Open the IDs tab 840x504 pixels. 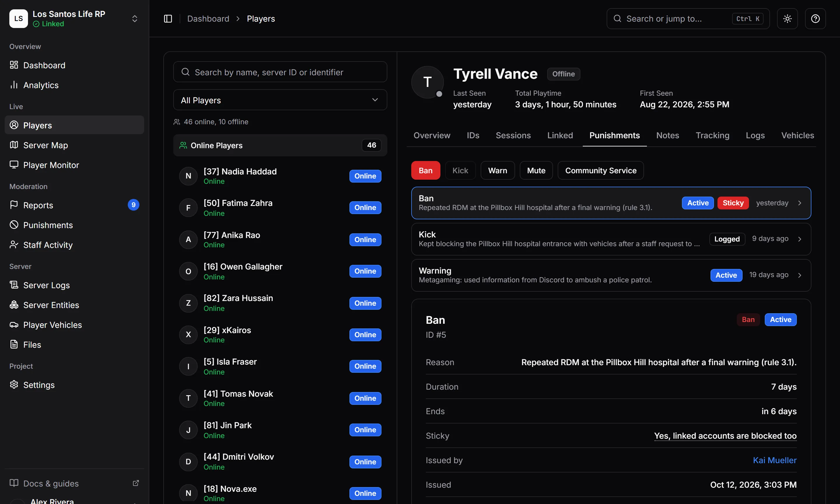point(473,136)
